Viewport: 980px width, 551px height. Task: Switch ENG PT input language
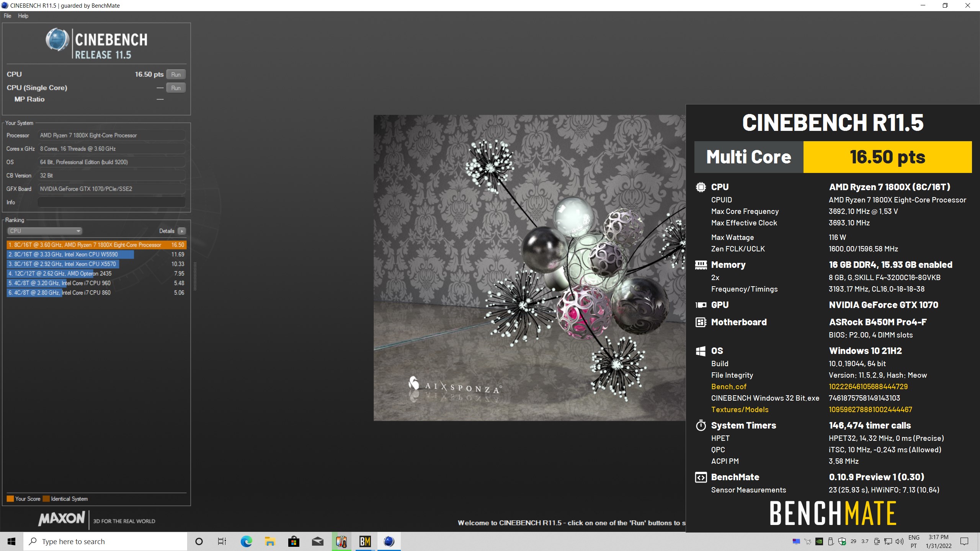click(914, 541)
